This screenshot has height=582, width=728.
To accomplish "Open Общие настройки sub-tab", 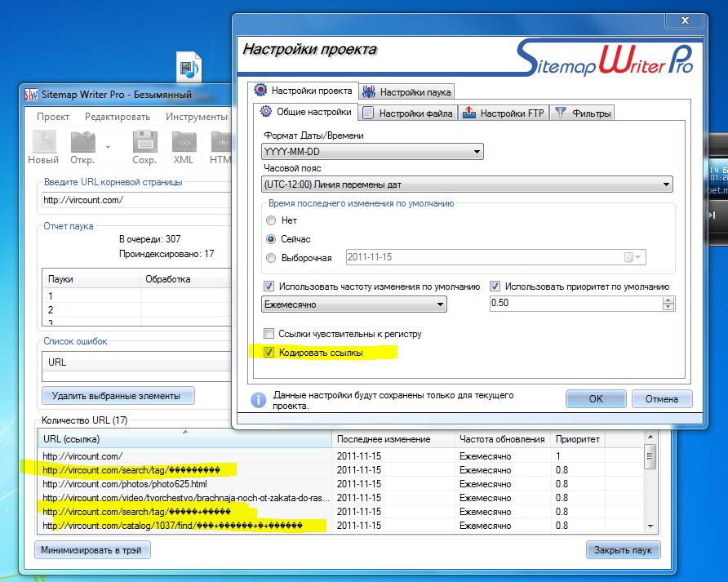I will [305, 112].
